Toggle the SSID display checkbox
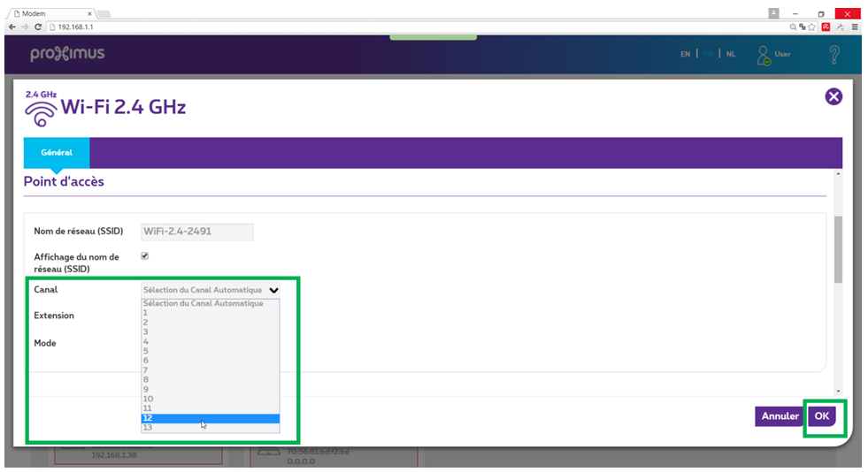Image resolution: width=868 pixels, height=472 pixels. (x=145, y=256)
